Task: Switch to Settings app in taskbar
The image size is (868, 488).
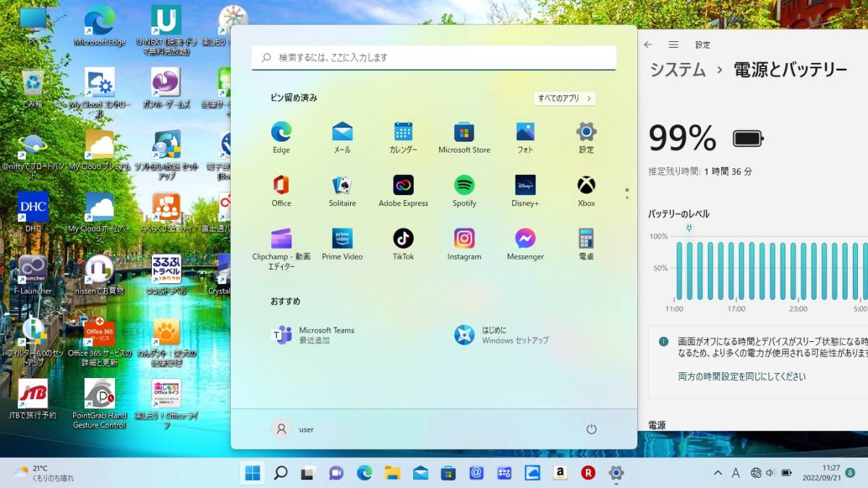Action: tap(616, 473)
